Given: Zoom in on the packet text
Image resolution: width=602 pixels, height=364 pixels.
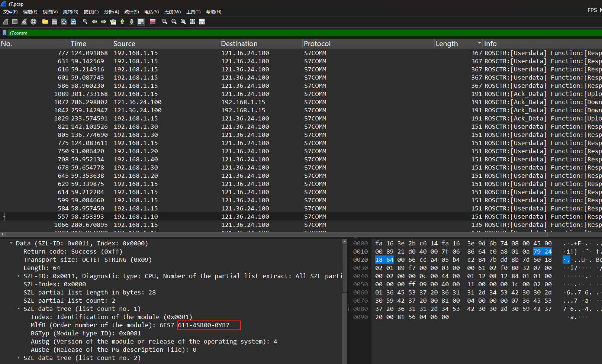Looking at the screenshot, I should (x=165, y=22).
